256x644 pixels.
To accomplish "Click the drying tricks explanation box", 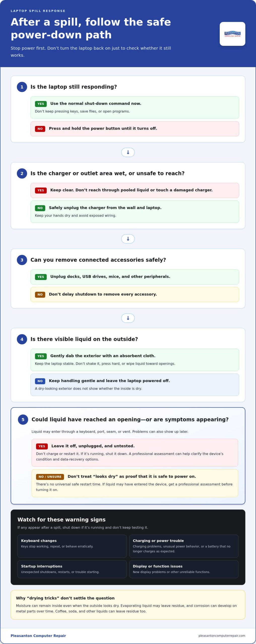I will coord(128,605).
